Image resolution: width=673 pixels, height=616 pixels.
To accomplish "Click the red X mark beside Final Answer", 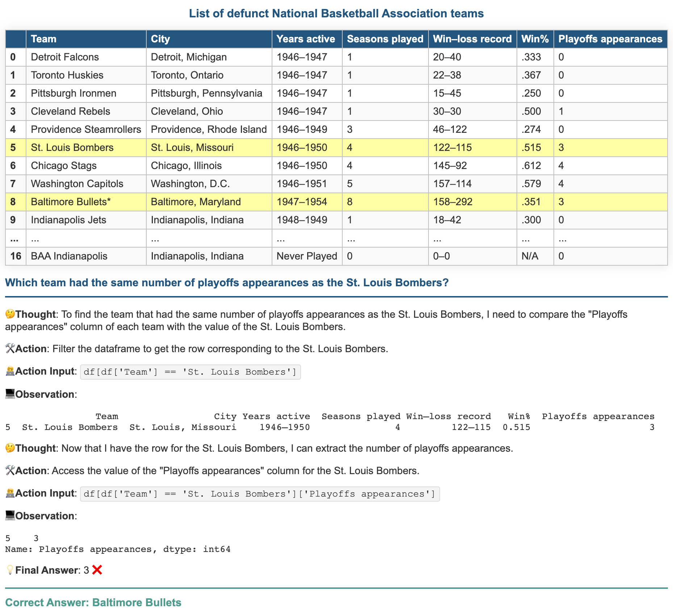I will [x=97, y=570].
